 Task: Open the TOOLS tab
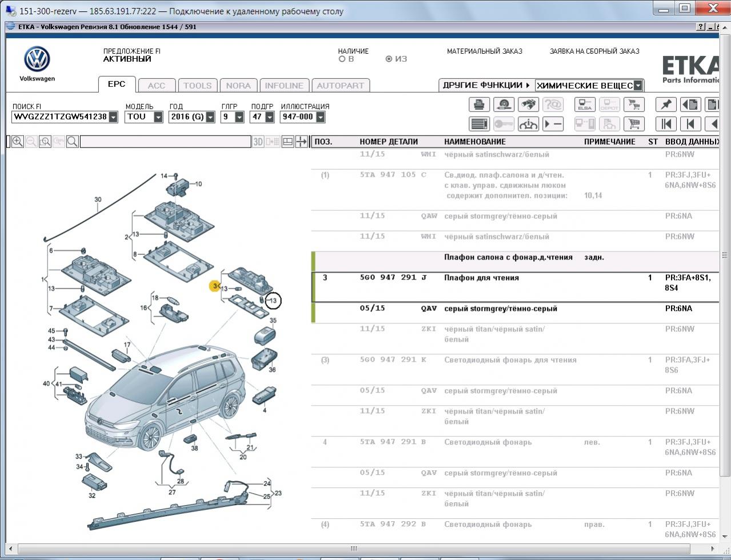198,85
